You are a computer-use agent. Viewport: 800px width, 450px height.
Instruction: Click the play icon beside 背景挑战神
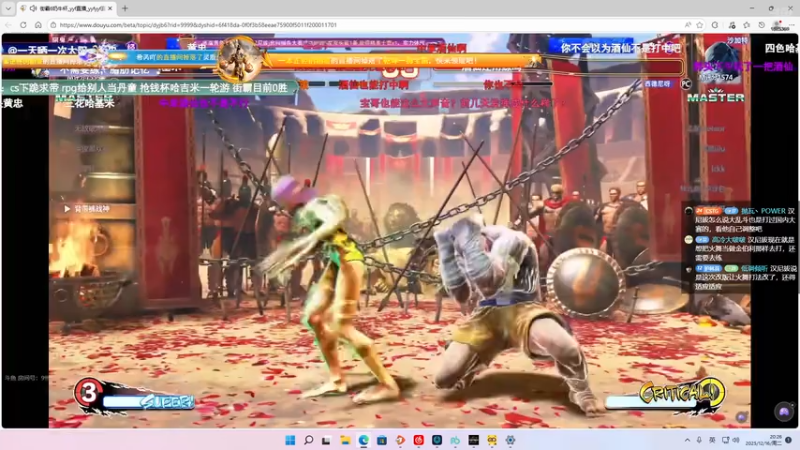pyautogui.click(x=67, y=209)
